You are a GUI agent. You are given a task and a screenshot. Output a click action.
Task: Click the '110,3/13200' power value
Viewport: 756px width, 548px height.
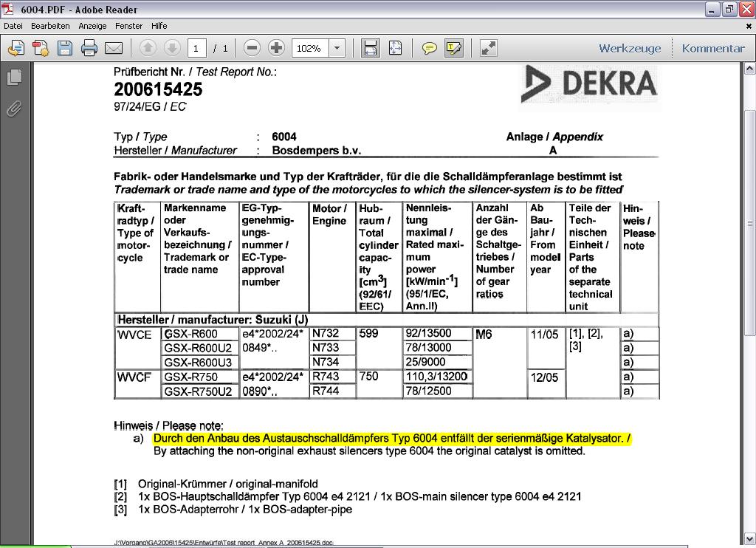coord(436,376)
